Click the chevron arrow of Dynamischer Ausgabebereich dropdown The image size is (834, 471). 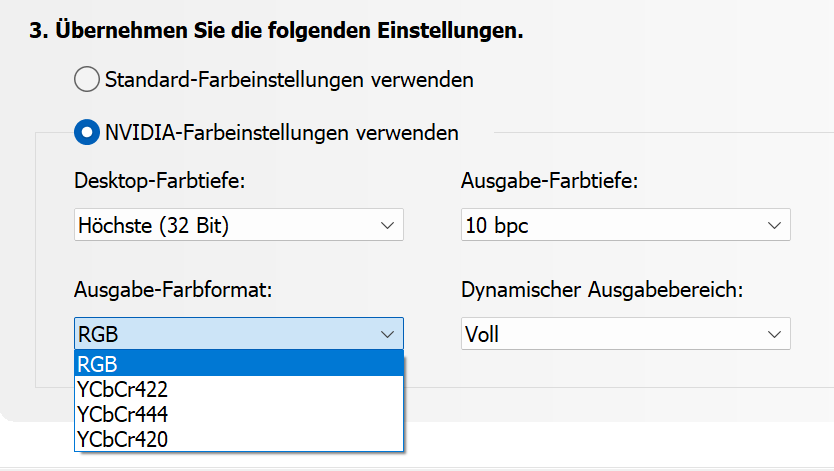774,334
